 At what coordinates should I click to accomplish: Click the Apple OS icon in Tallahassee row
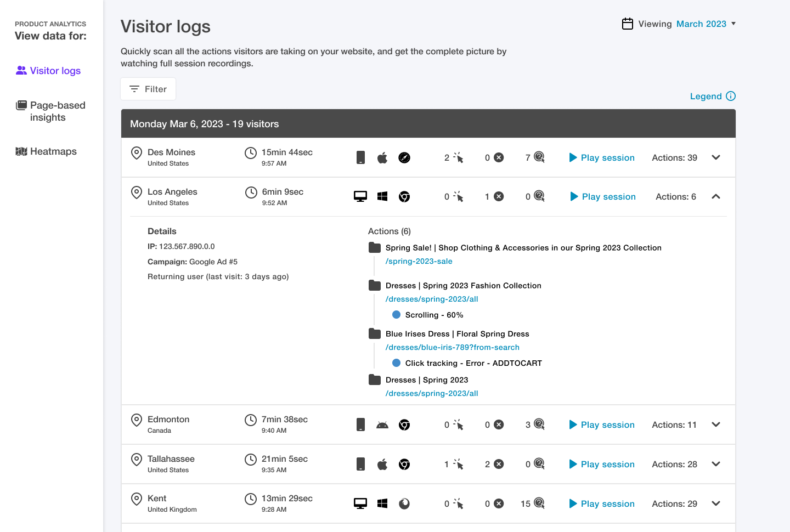382,465
